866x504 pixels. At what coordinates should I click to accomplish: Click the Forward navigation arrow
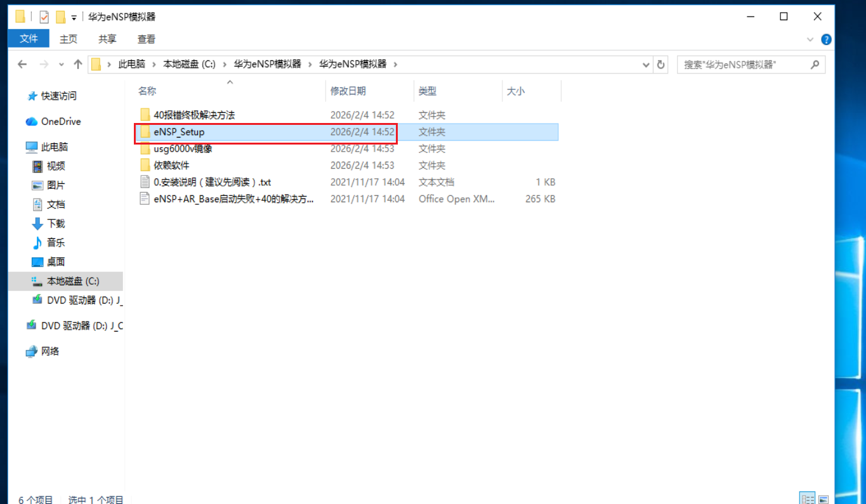point(44,64)
